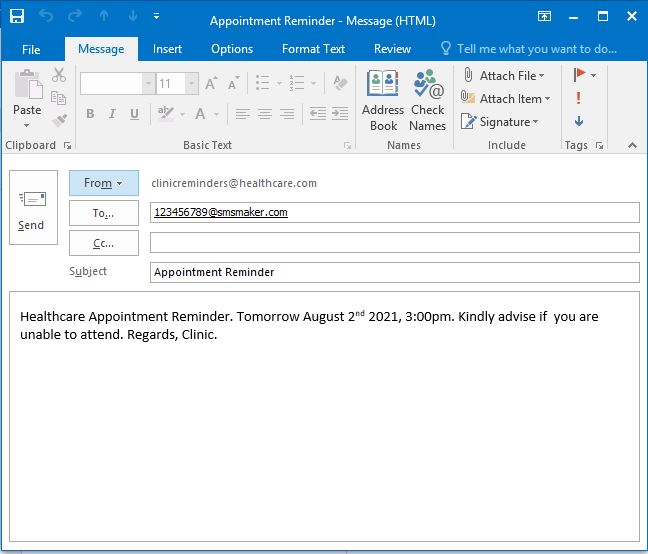Toggle Low Importance down arrow

click(579, 121)
